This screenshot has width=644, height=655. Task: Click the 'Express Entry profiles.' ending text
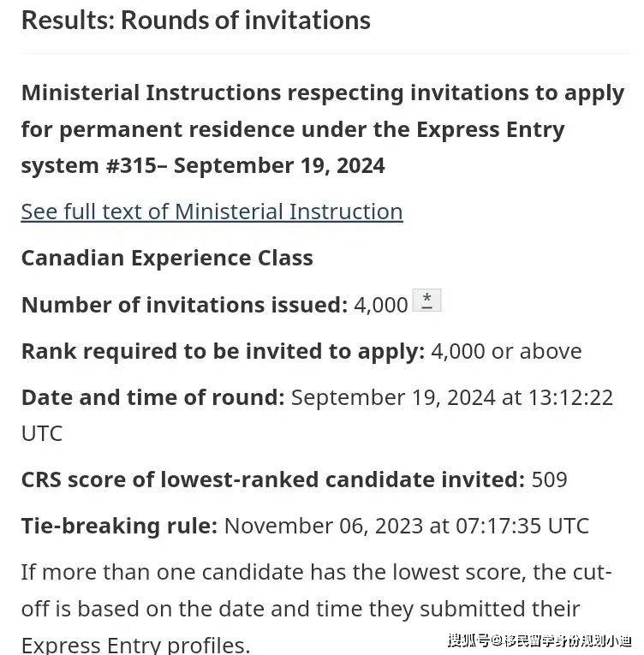[x=136, y=645]
